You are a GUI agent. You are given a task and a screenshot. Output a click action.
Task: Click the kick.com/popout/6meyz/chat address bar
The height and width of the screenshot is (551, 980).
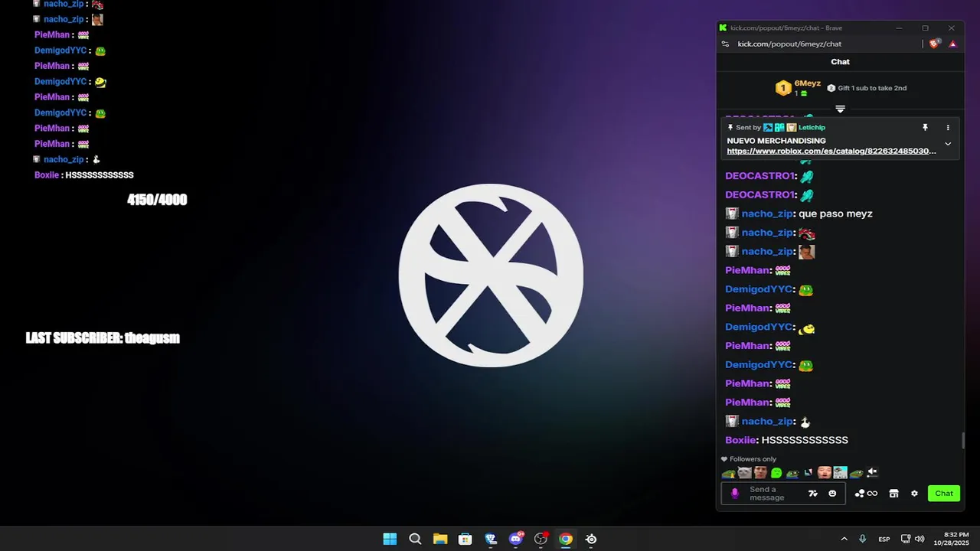pos(789,44)
